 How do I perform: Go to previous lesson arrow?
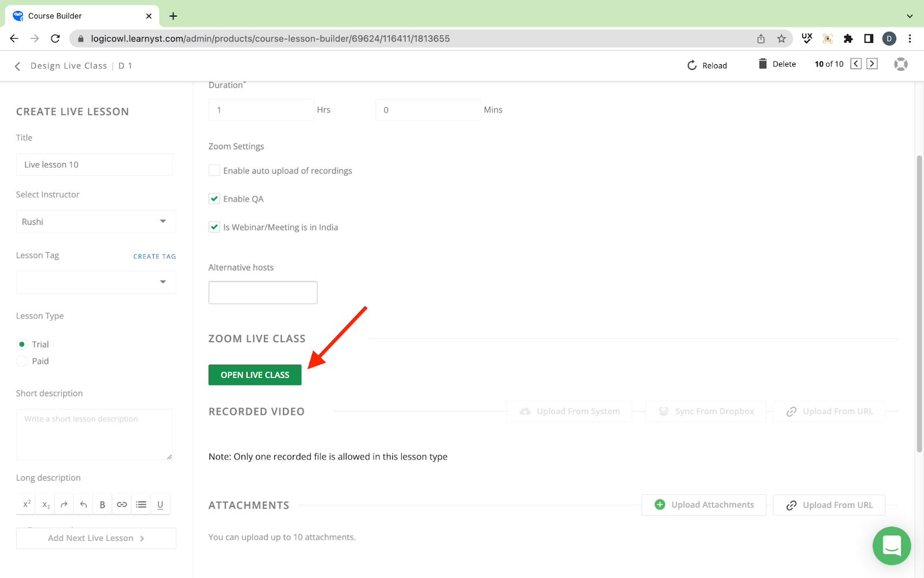tap(856, 64)
